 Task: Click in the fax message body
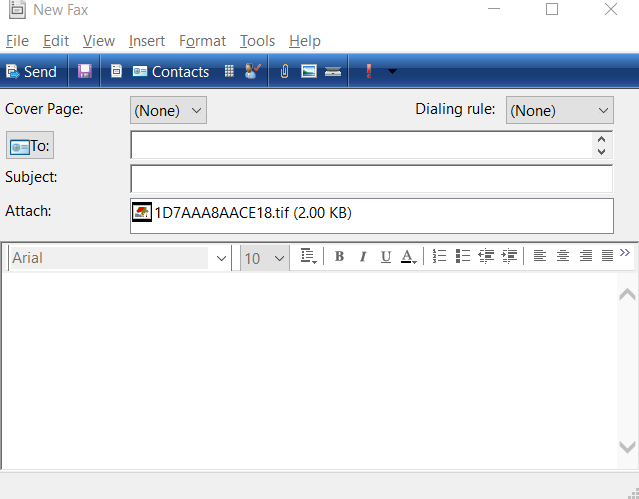(x=310, y=370)
